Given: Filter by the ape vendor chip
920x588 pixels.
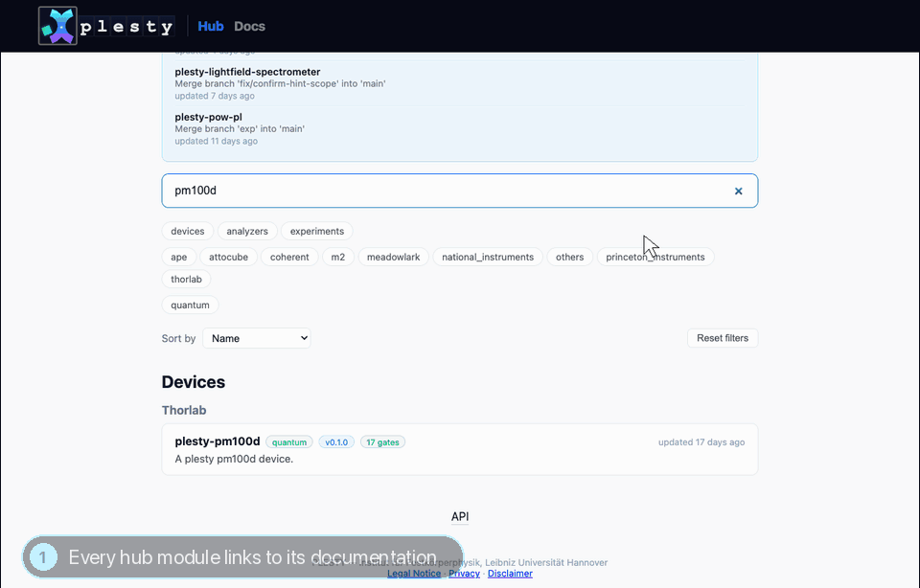Looking at the screenshot, I should click(179, 257).
